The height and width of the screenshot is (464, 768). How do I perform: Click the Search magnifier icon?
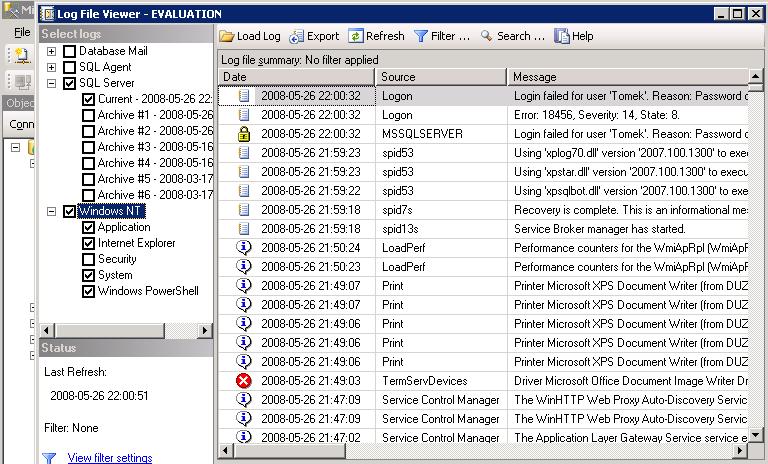[x=486, y=36]
